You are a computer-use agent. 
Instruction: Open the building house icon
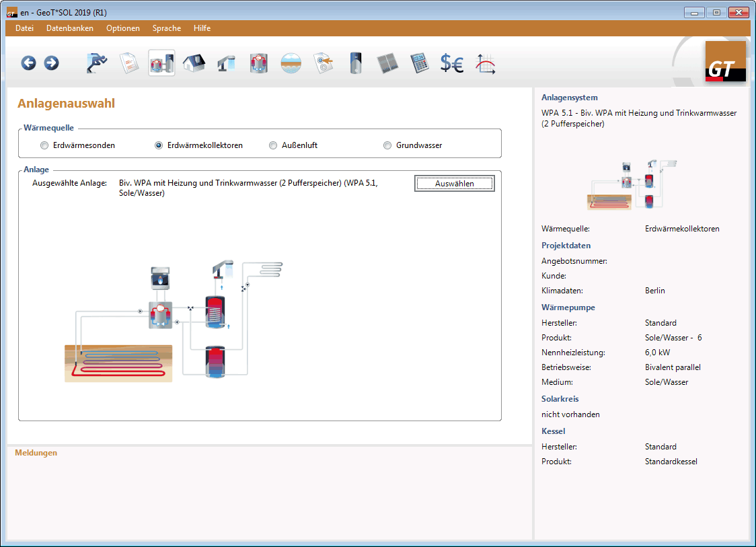pos(194,63)
